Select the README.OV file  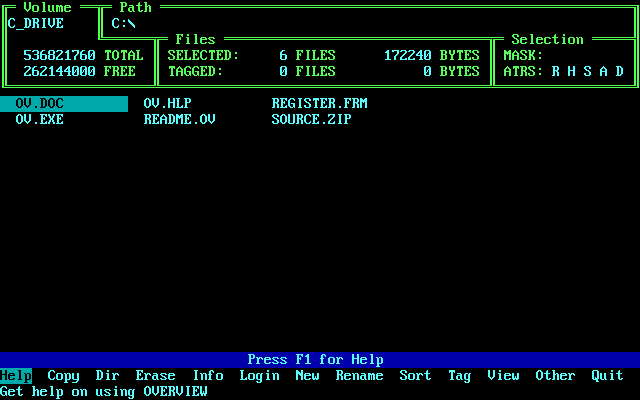point(180,120)
